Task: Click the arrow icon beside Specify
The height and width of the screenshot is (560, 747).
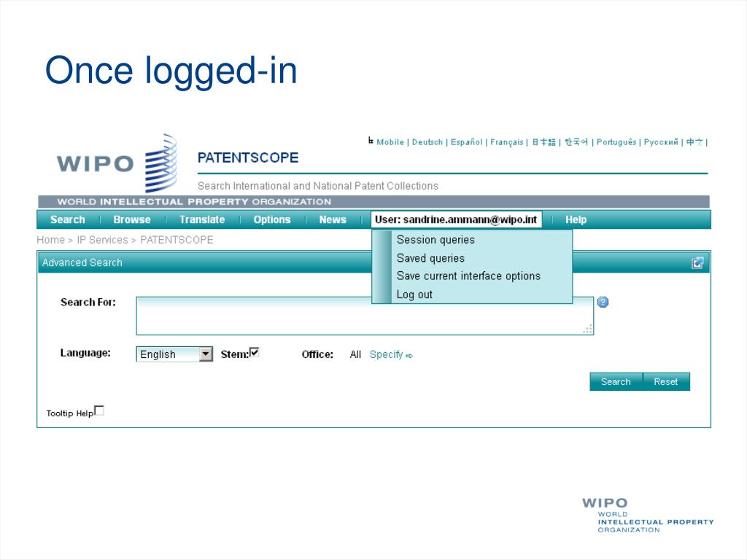Action: click(x=409, y=356)
